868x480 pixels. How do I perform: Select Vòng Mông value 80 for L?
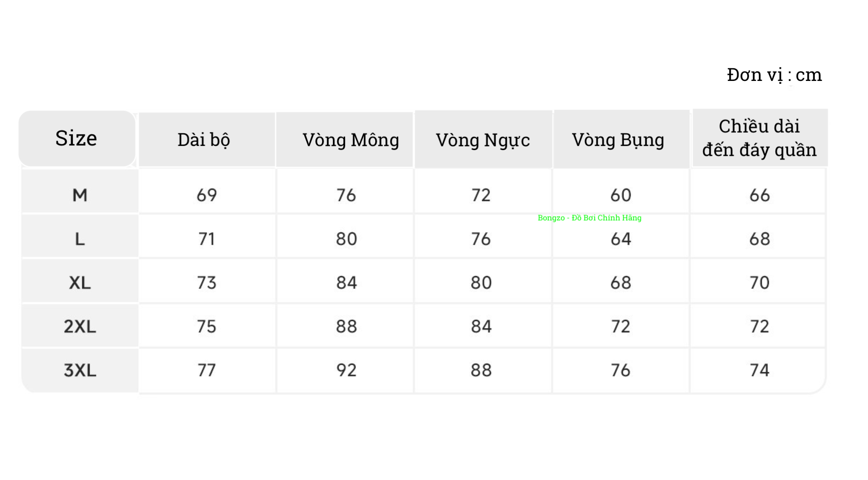[346, 239]
